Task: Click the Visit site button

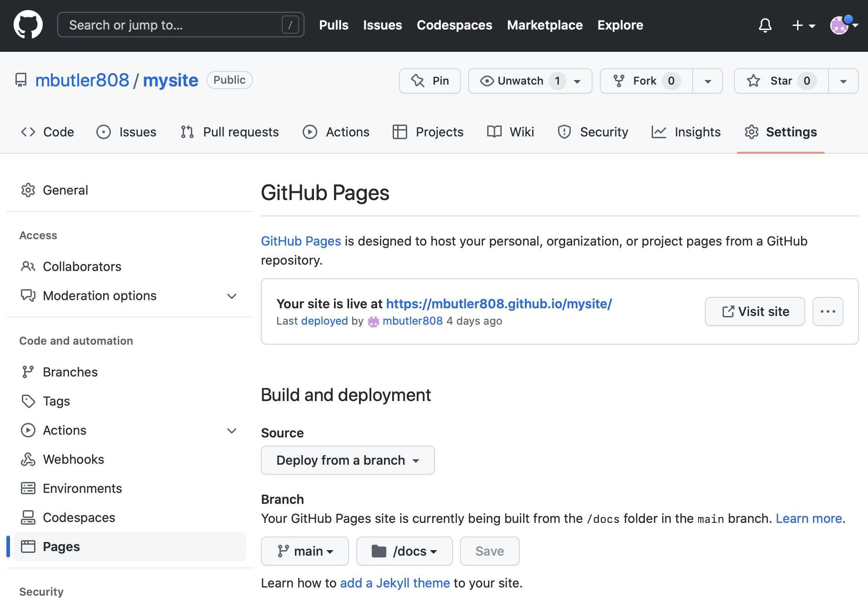Action: coord(755,311)
